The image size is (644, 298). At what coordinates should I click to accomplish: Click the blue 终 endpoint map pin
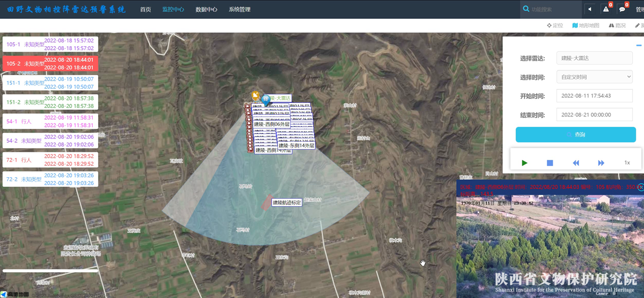click(265, 100)
